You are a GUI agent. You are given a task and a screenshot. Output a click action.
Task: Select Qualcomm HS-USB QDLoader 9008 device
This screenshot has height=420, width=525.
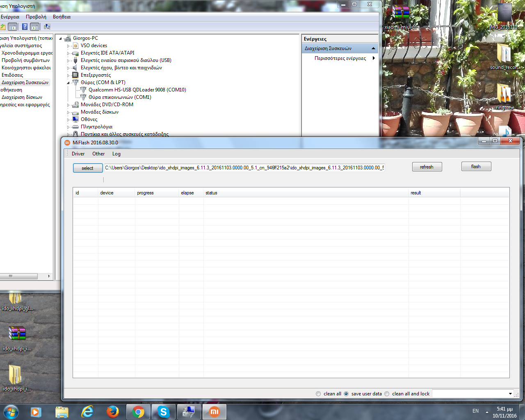(x=137, y=90)
